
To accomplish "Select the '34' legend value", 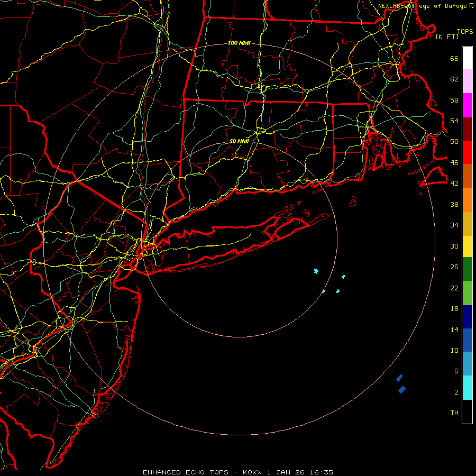I will click(454, 225).
